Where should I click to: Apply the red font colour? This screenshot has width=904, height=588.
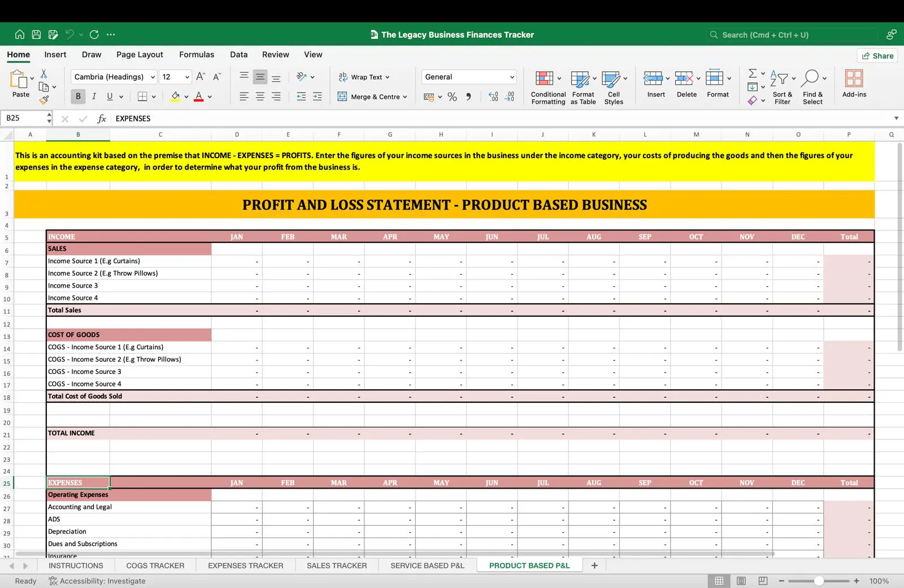coord(199,97)
